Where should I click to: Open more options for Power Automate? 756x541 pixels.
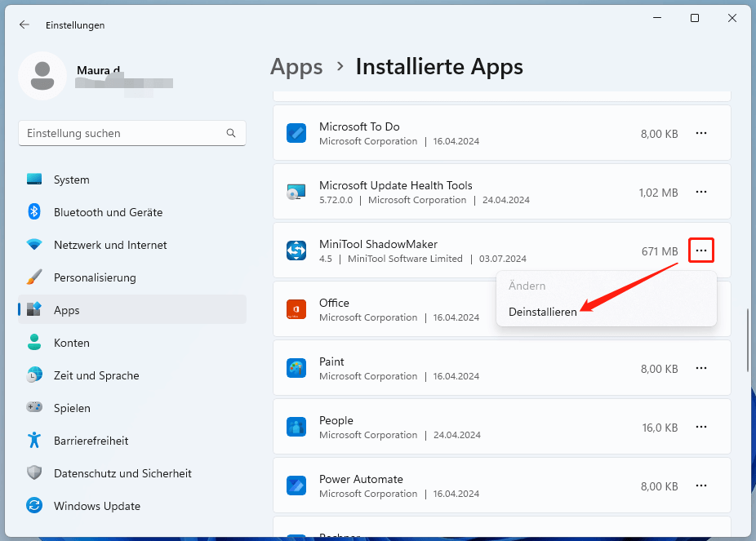coord(701,486)
